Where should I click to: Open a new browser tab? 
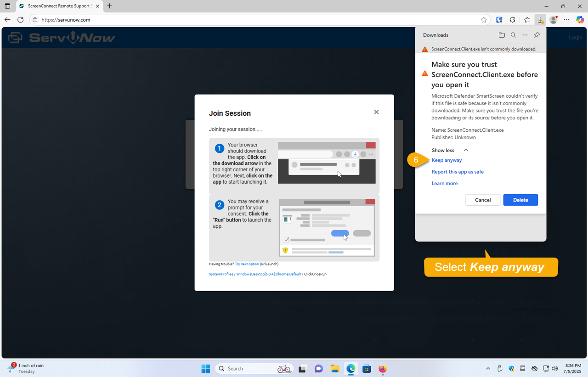(x=109, y=6)
